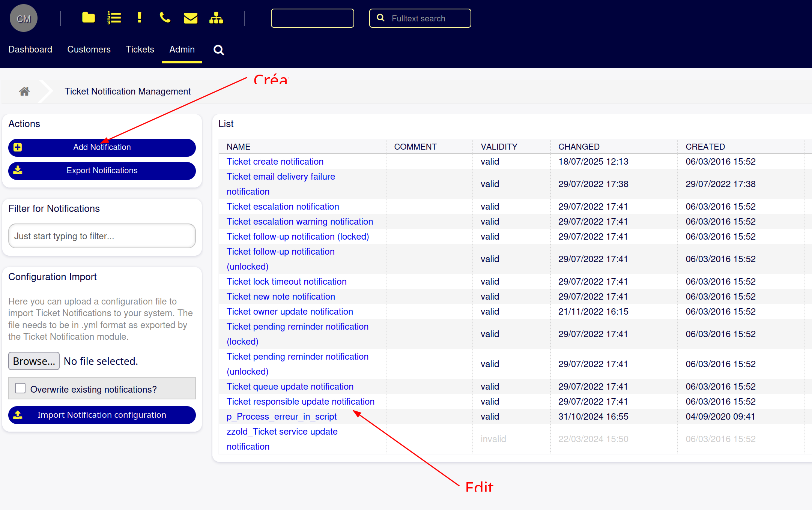Open Ticket create notification link
This screenshot has height=510, width=812.
[275, 162]
